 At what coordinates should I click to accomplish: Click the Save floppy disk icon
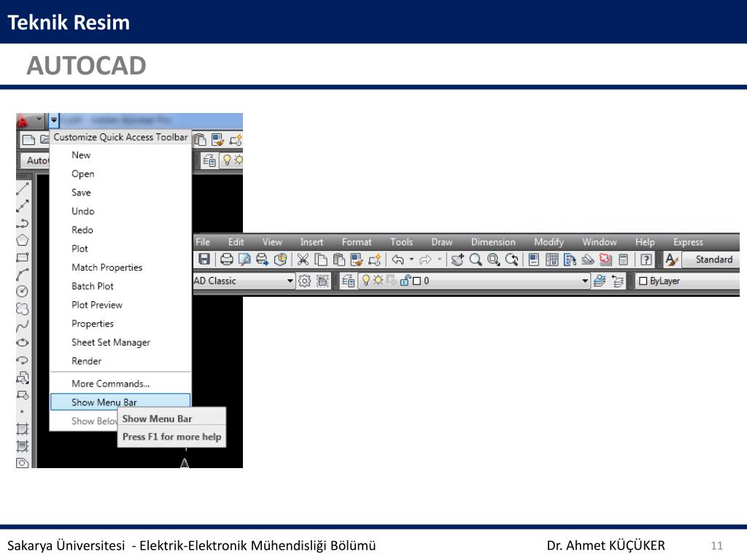click(x=204, y=259)
